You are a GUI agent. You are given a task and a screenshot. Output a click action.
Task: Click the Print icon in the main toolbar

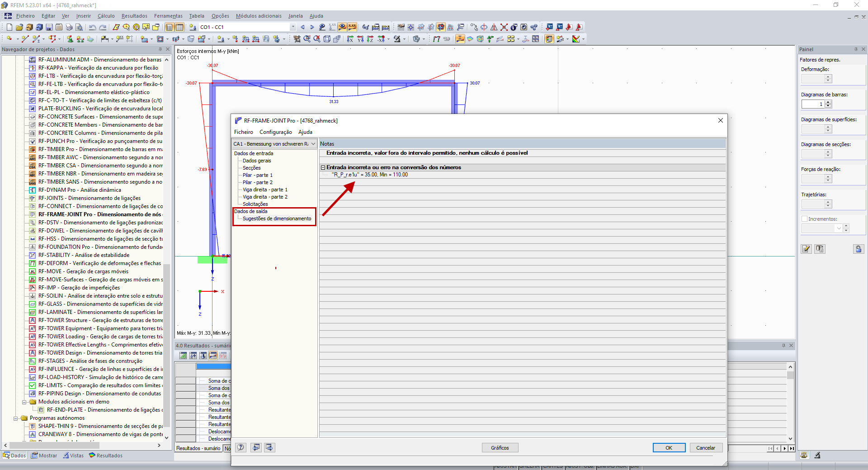coord(69,27)
